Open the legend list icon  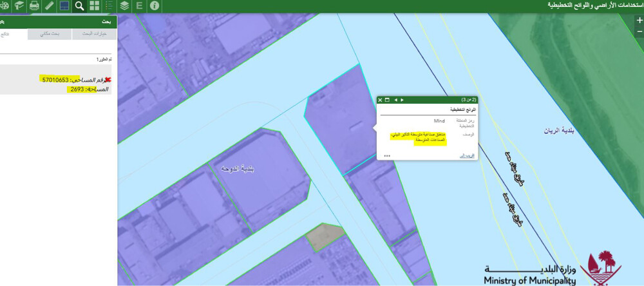109,6
